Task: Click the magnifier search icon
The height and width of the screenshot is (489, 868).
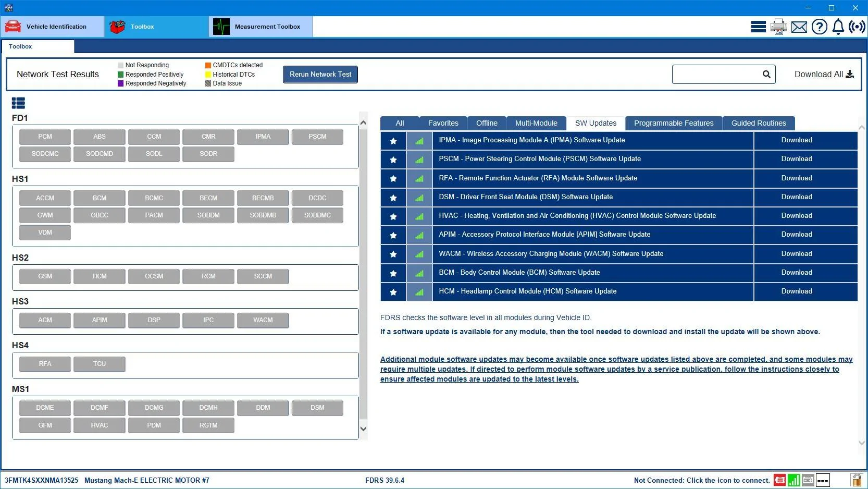Action: click(x=766, y=75)
